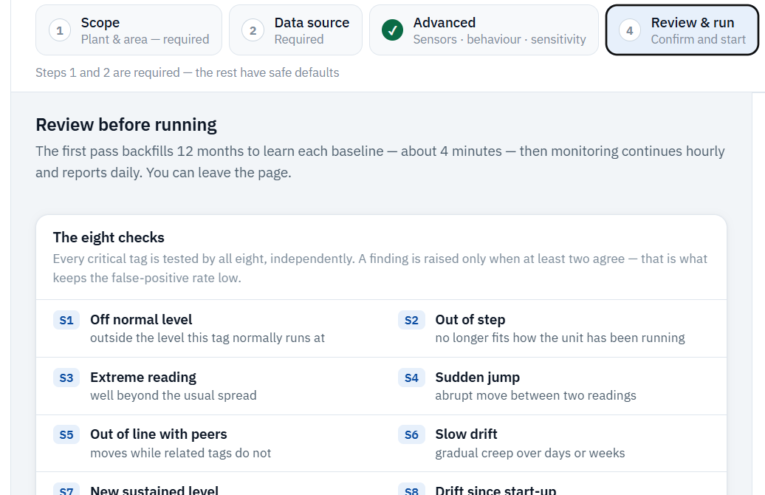Image resolution: width=765 pixels, height=495 pixels.
Task: Click 'gradual creep over days or weeks' description
Action: 530,453
